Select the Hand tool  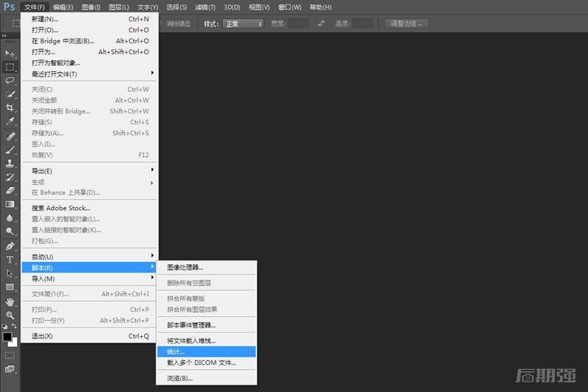10,302
